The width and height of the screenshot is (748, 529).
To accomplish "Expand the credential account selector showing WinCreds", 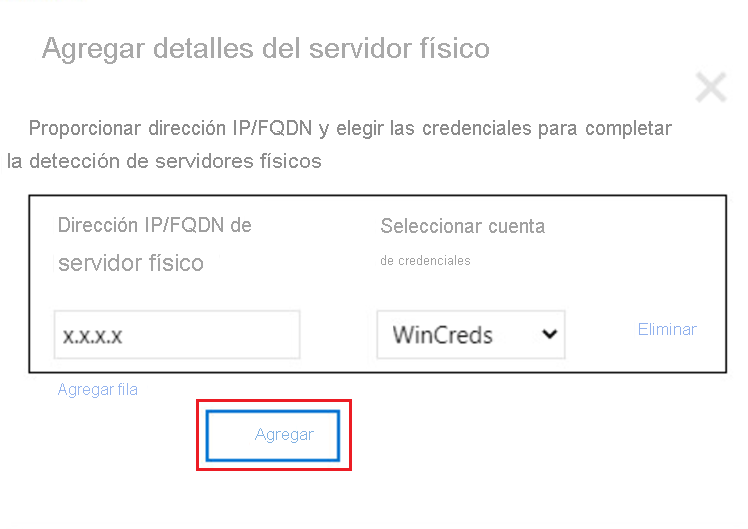I will click(x=471, y=334).
